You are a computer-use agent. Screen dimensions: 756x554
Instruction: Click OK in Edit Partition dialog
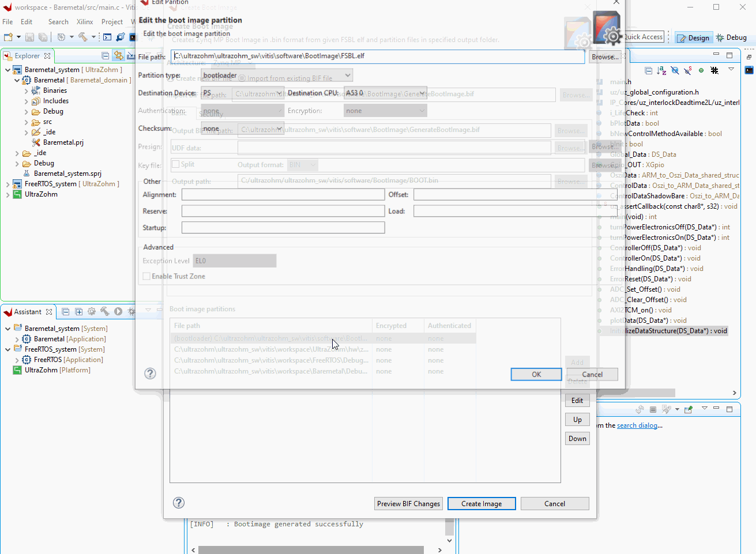(x=536, y=375)
